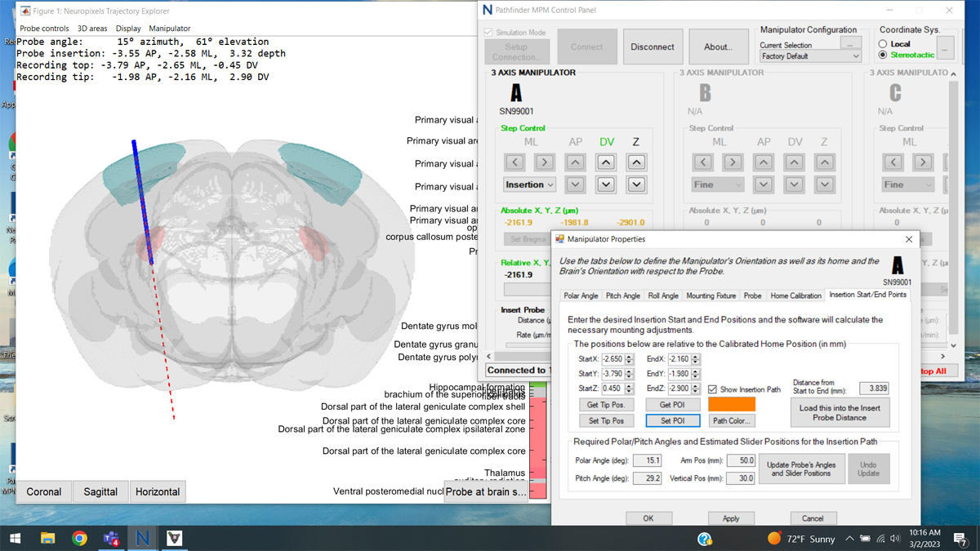
Task: Select the Local coordinate system option
Action: click(x=883, y=44)
